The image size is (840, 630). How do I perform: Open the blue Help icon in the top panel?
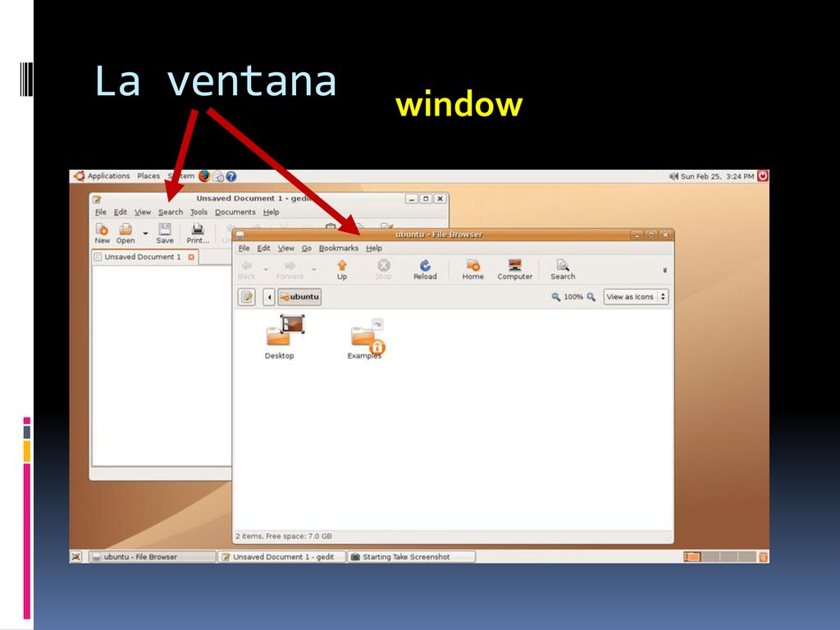231,176
